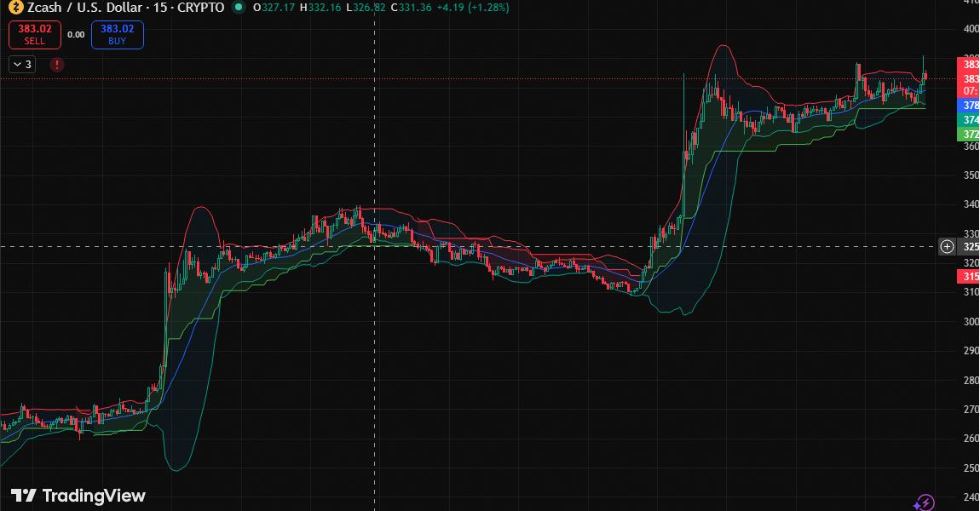Click the 270 price scale label
The image size is (980, 511).
pyautogui.click(x=971, y=409)
